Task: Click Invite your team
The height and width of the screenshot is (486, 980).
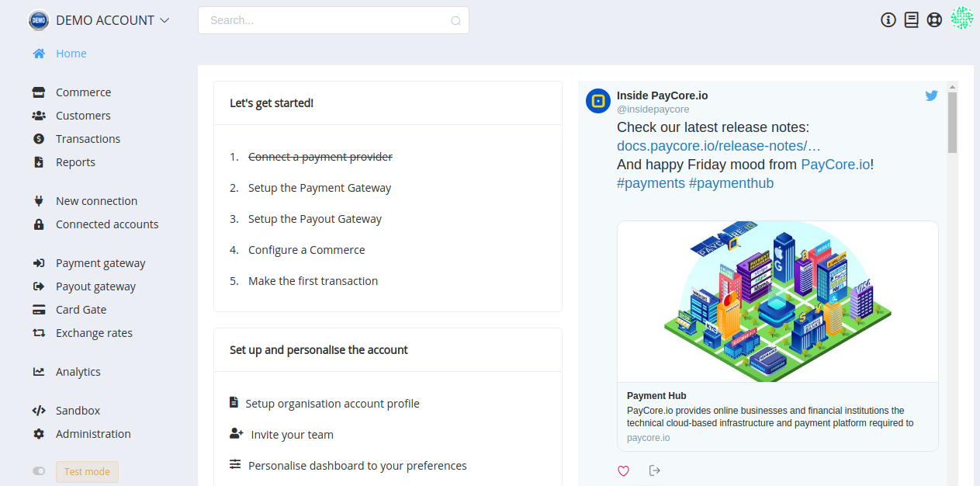Action: tap(293, 435)
